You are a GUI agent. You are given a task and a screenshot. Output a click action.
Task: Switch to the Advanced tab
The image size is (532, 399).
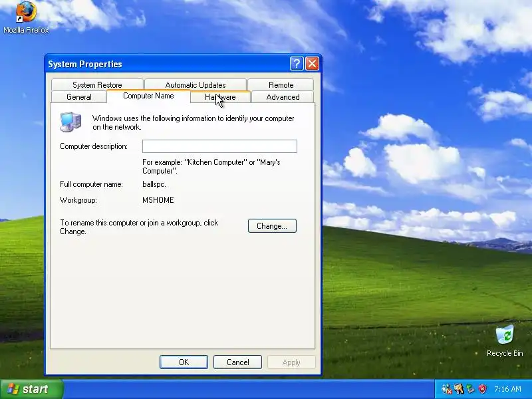[283, 96]
